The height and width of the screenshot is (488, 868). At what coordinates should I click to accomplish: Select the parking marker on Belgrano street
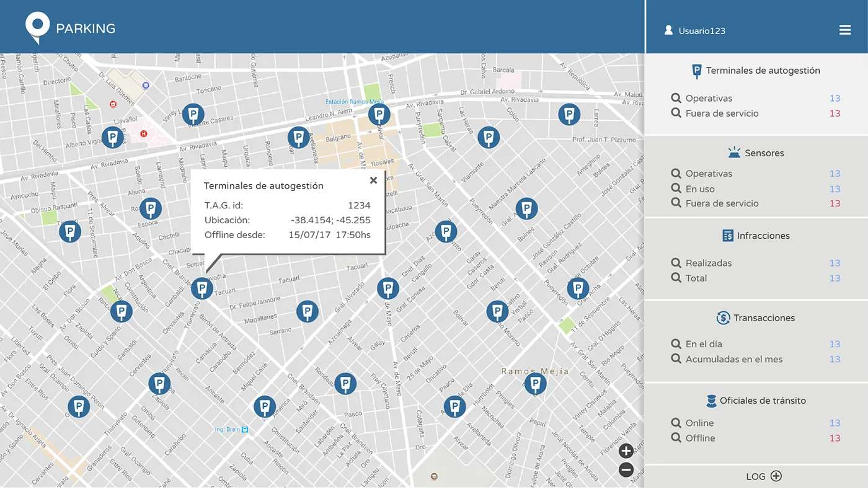click(x=298, y=138)
